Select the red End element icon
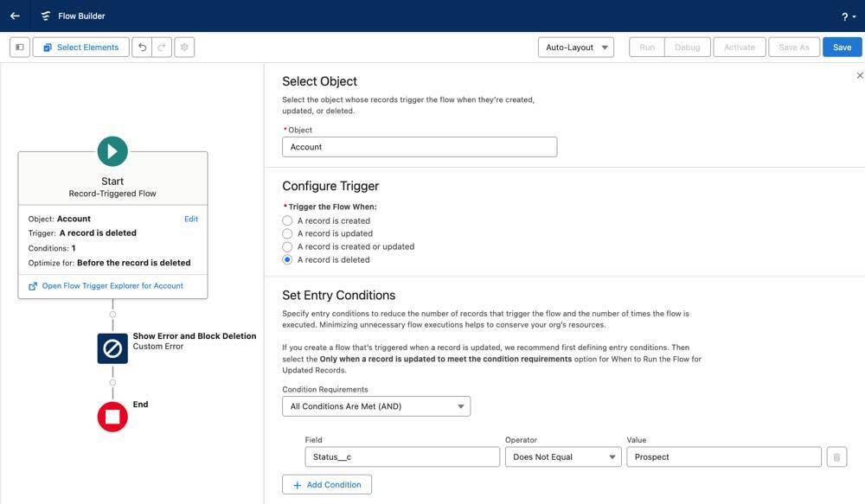This screenshot has width=865, height=504. [x=112, y=417]
